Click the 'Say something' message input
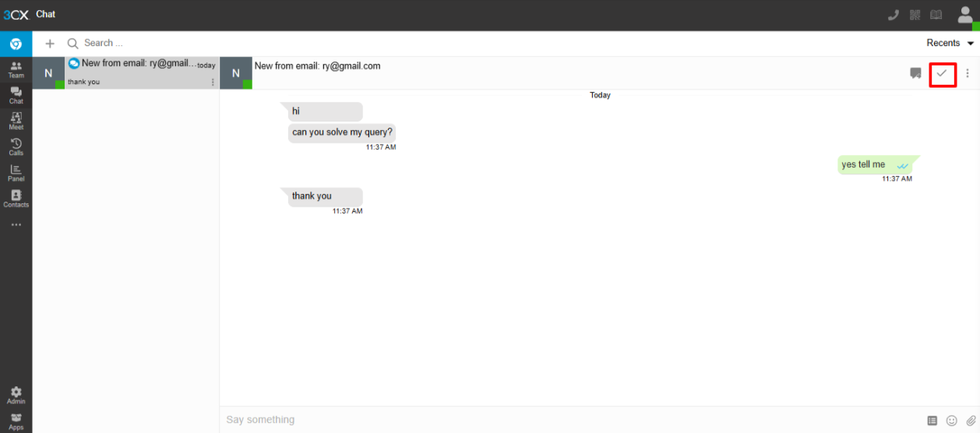This screenshot has height=433, width=980. point(545,420)
